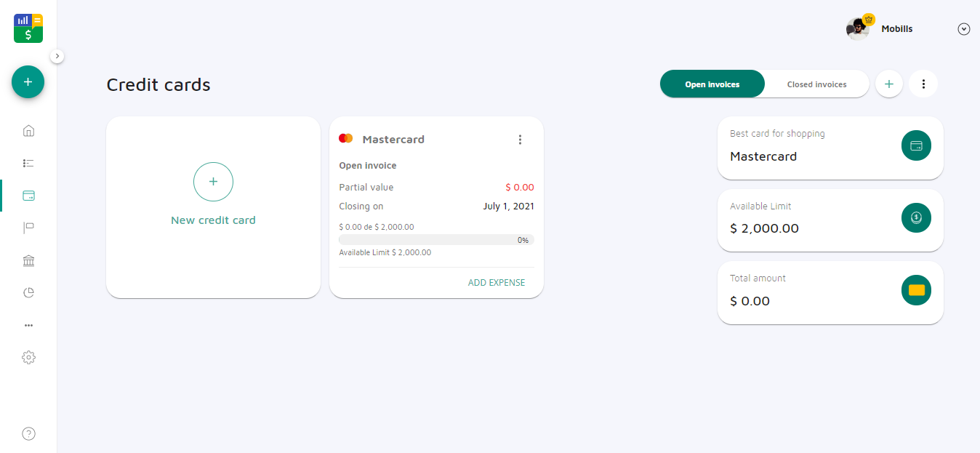The image size is (980, 453).
Task: Open the goals flag sidebar icon
Action: [x=28, y=228]
